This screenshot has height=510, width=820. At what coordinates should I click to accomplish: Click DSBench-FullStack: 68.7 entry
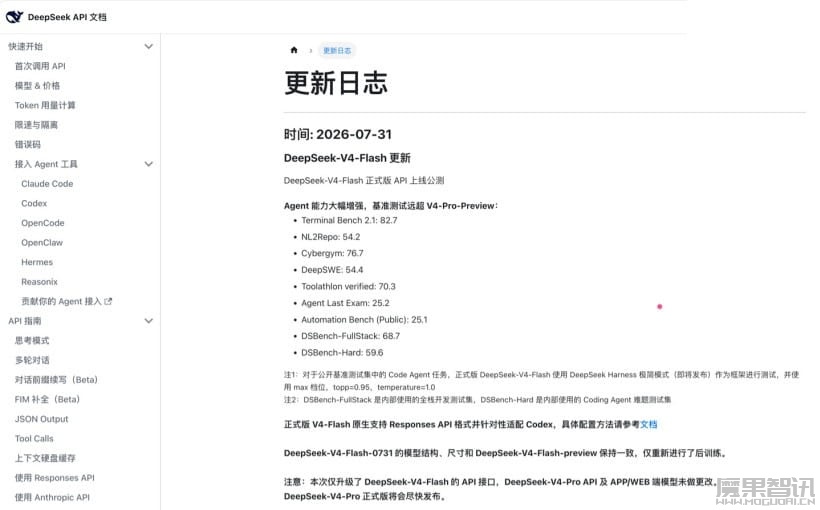[x=350, y=336]
